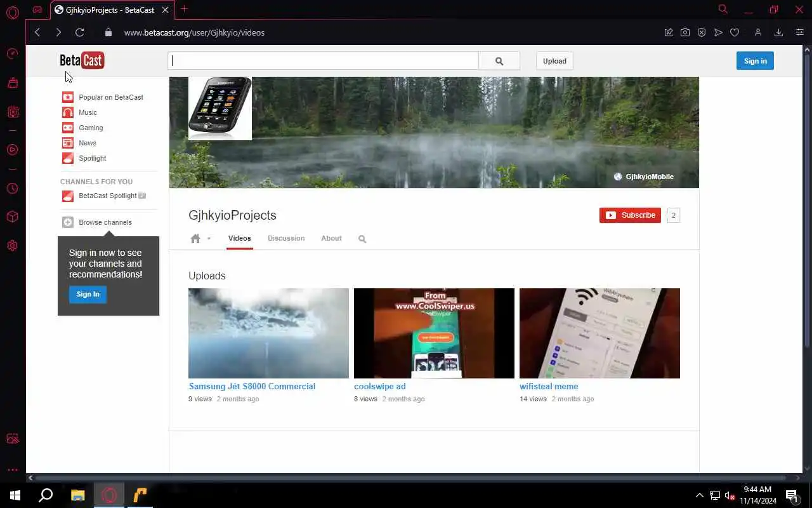Open the Gaming category icon

pos(68,128)
